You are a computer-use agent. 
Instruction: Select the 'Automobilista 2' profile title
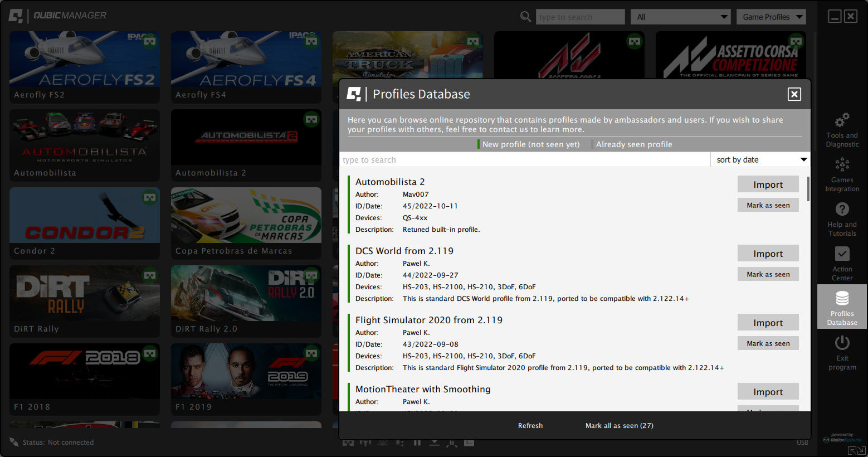(x=390, y=182)
